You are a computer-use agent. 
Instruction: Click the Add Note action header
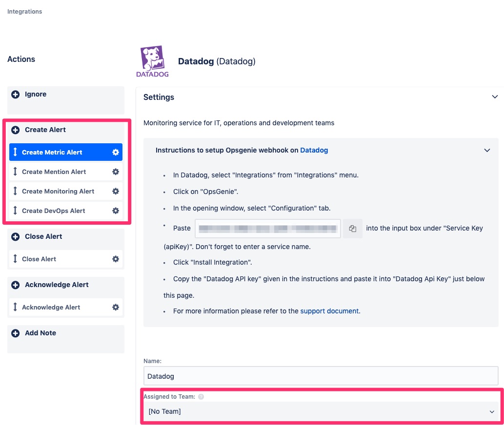40,333
